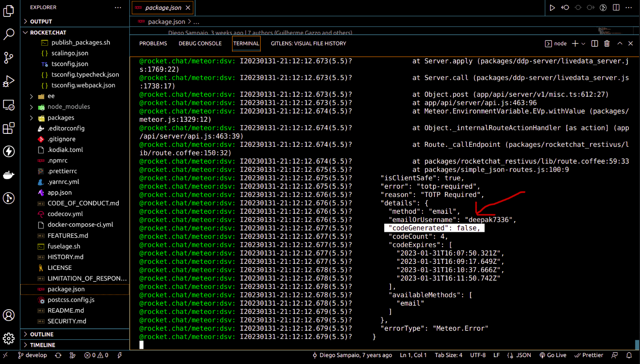Open the Docker extension view
640x364 pixels.
(x=9, y=175)
